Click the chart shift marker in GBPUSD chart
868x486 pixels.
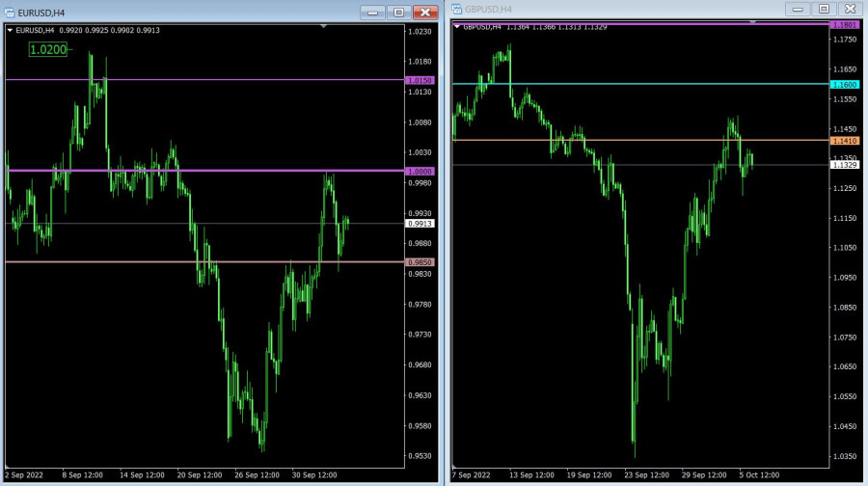click(752, 21)
